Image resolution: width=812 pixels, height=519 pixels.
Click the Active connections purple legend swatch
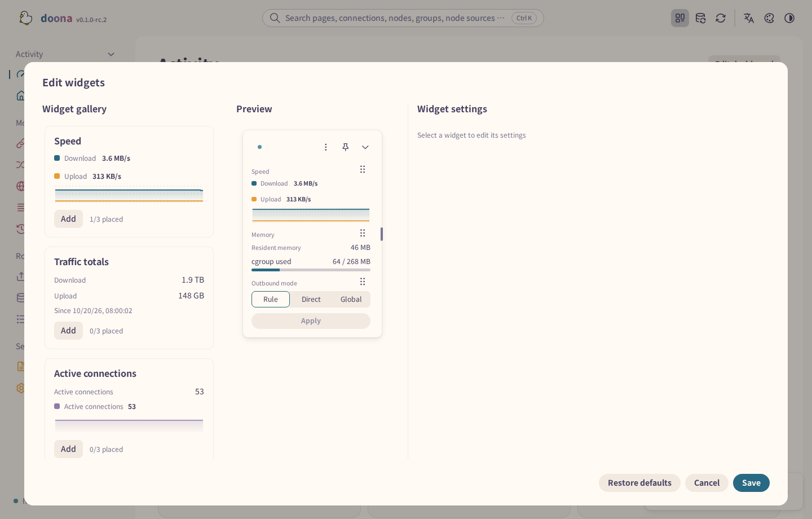pos(57,406)
